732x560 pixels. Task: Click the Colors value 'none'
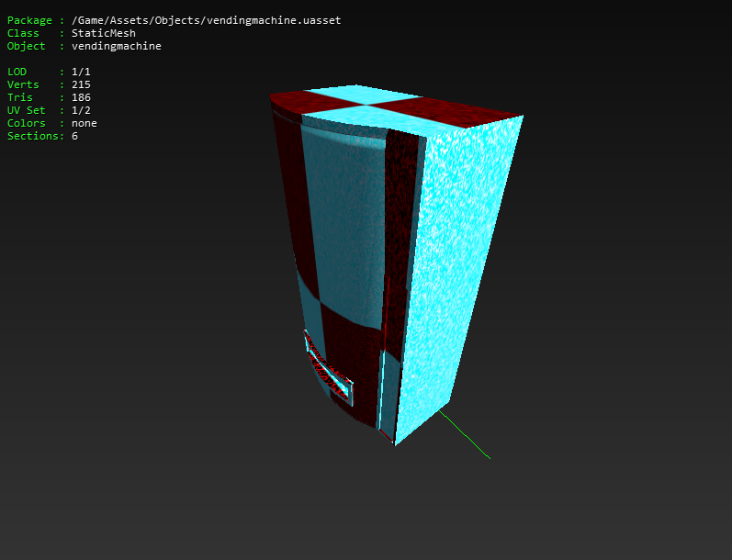click(x=84, y=123)
